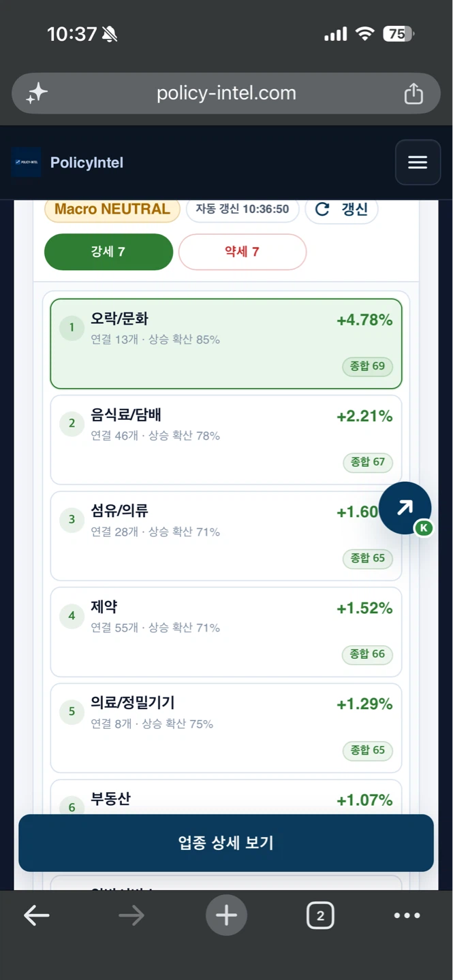This screenshot has width=453, height=980.
Task: Click the Macro NEUTRAL badge
Action: (x=112, y=209)
